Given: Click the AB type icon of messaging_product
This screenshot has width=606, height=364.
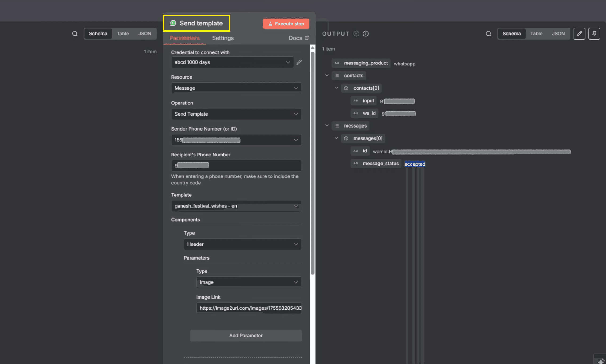Looking at the screenshot, I should [x=337, y=63].
